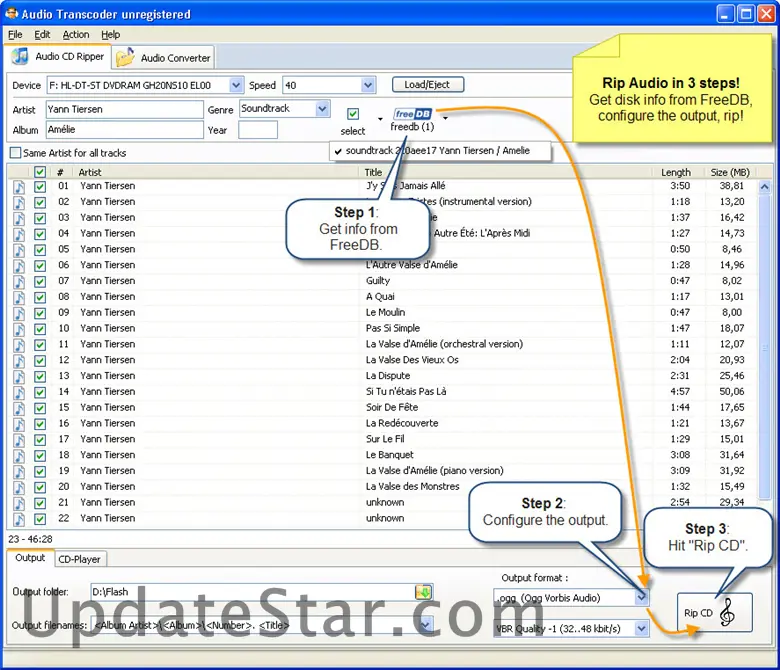Screen dimensions: 780x670
Task: Uncheck track 07 Guilty checkbox
Action: 40,281
